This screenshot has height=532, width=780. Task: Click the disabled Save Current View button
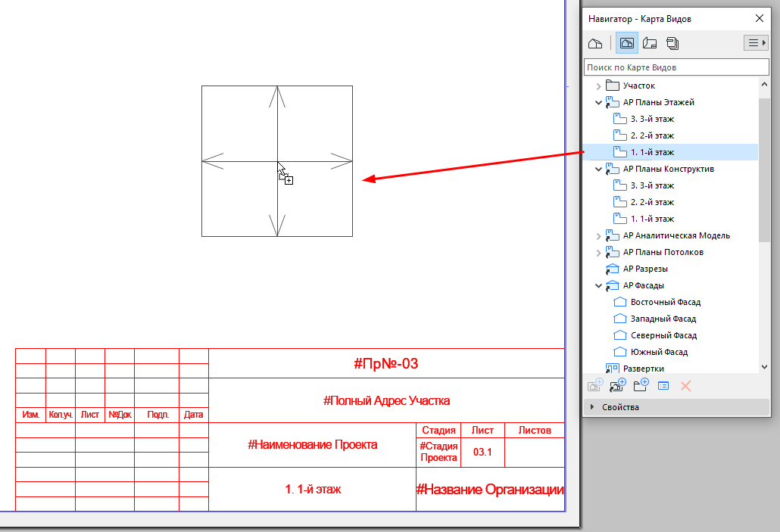tap(595, 386)
